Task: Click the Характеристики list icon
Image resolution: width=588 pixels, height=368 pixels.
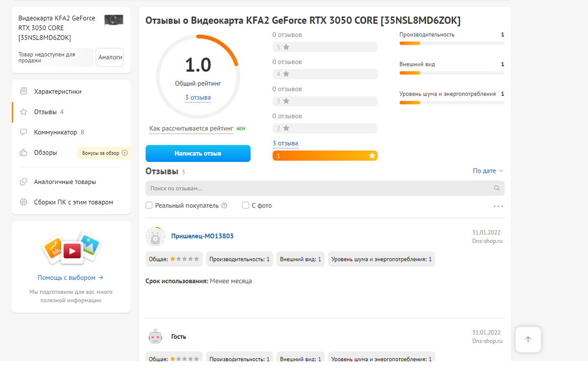Action: [x=24, y=91]
